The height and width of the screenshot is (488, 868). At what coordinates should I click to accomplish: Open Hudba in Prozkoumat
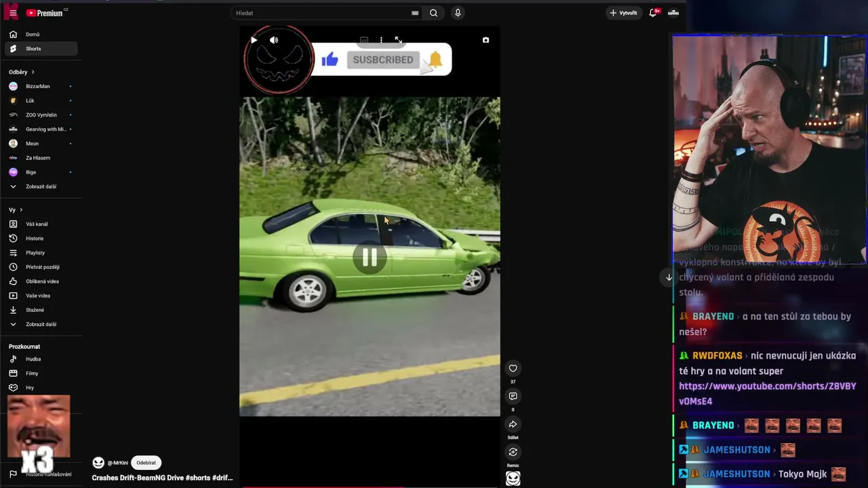coord(41,359)
